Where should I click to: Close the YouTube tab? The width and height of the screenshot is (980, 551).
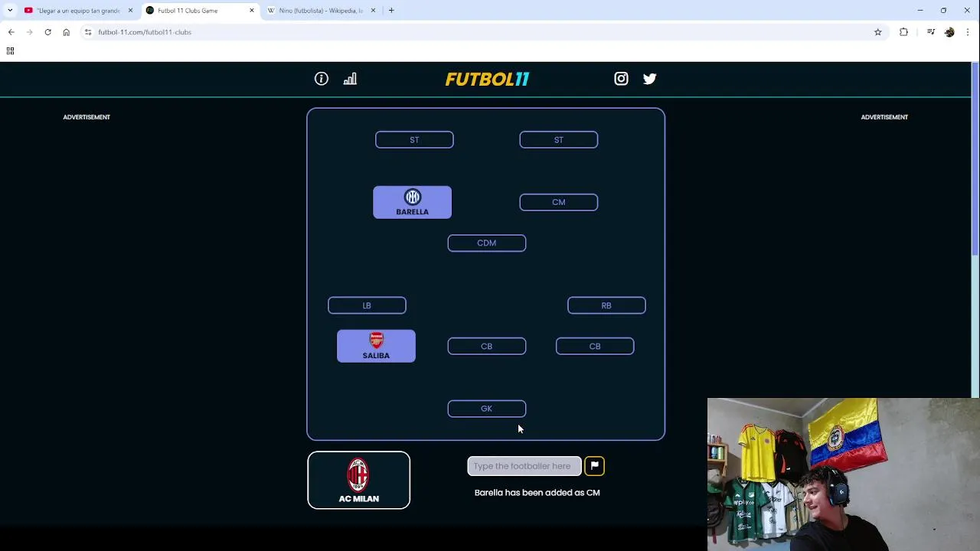coord(130,11)
